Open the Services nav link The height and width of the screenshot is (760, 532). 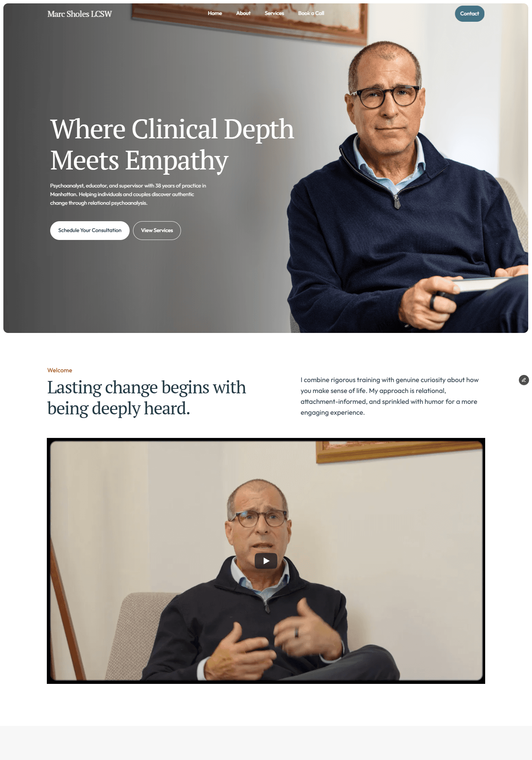[274, 13]
